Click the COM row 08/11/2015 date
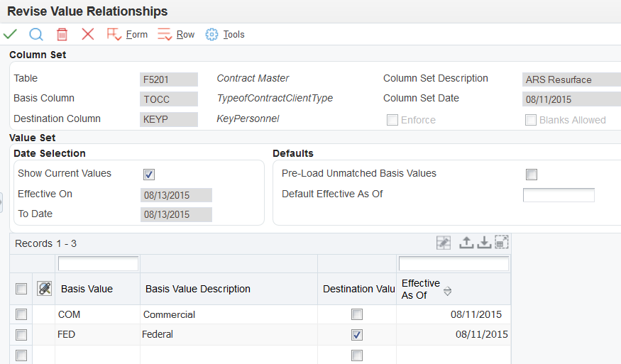Image resolution: width=621 pixels, height=364 pixels. point(476,314)
